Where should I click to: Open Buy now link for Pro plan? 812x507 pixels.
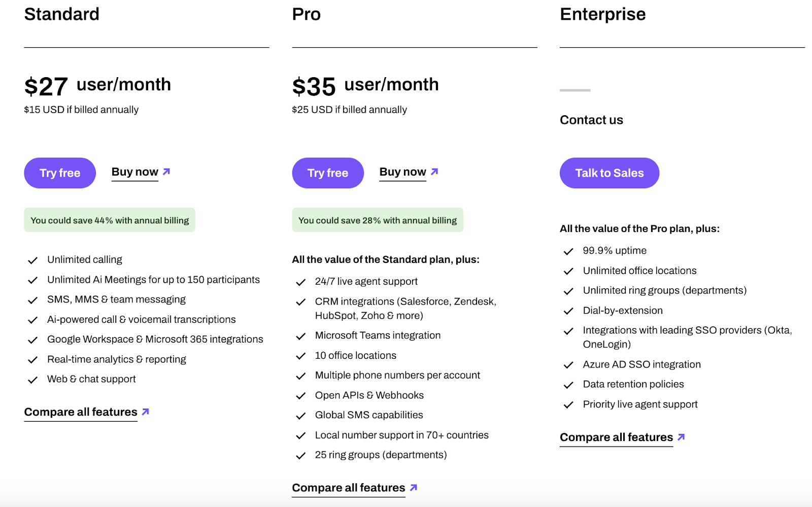coord(403,172)
